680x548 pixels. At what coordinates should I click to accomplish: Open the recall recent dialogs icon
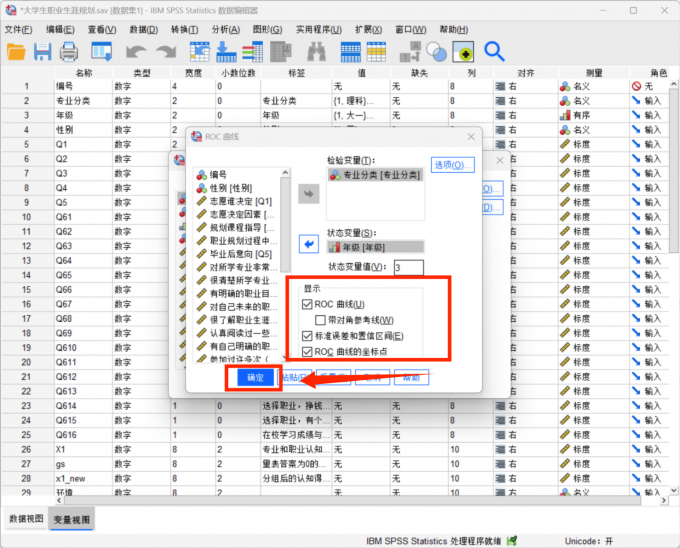point(102,52)
